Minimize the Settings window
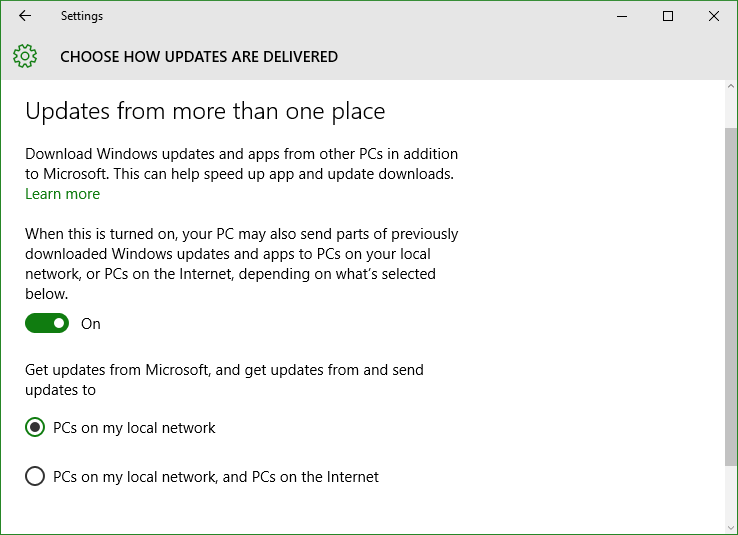 coord(622,16)
